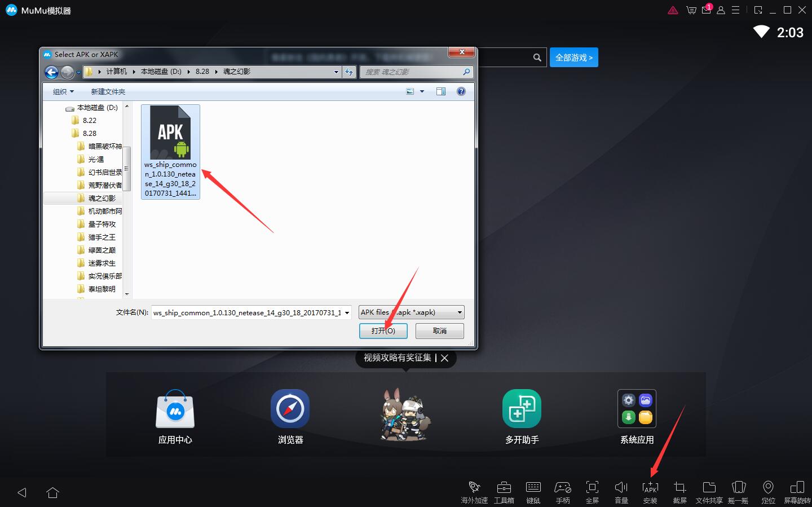Expand the view options dropdown arrow
Image resolution: width=812 pixels, height=507 pixels.
[422, 91]
